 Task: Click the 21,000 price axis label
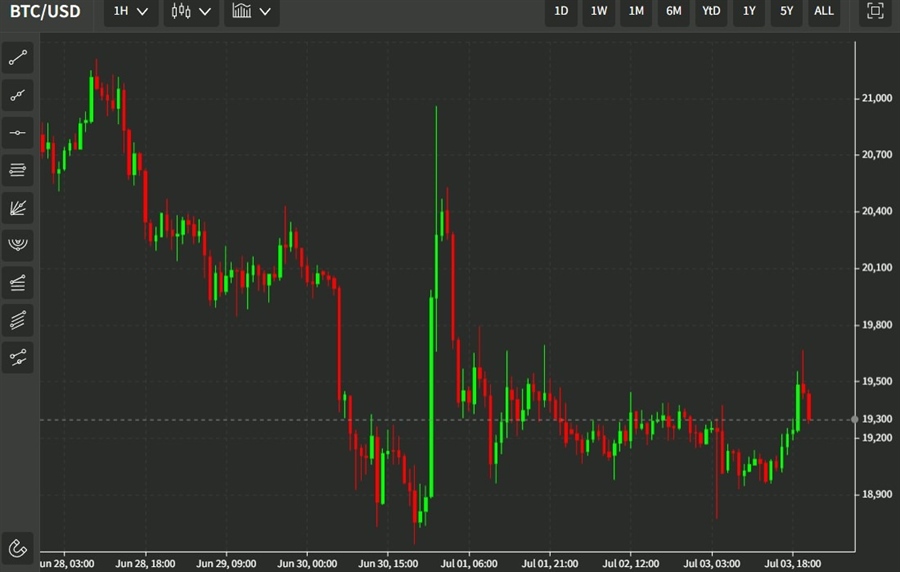pos(877,99)
